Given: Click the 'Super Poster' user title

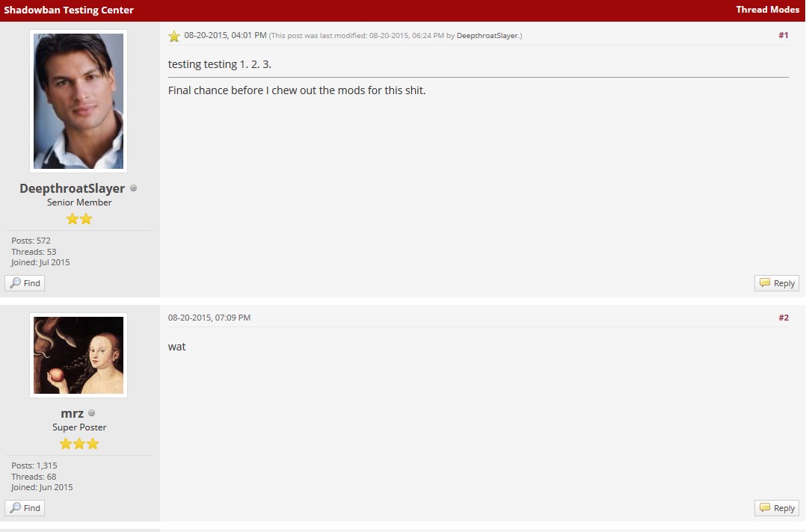Looking at the screenshot, I should 79,427.
